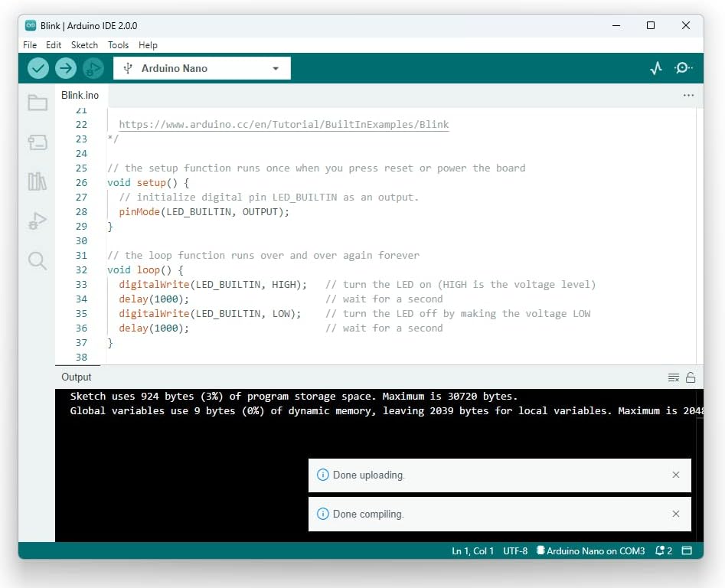725x588 pixels.
Task: Open notifications bell showing 2
Action: [664, 550]
